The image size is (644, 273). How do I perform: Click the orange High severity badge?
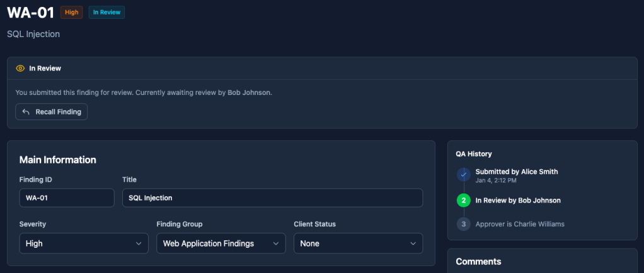[71, 13]
